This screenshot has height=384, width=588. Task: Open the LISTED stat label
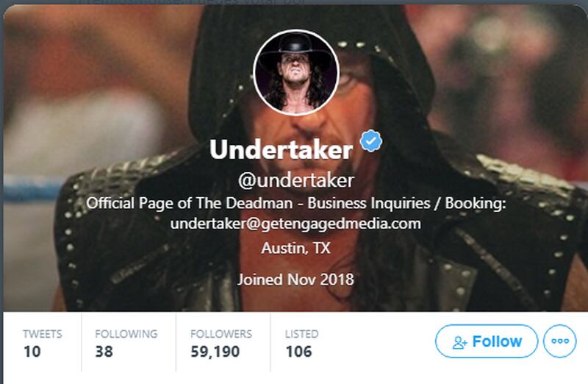pyautogui.click(x=302, y=334)
